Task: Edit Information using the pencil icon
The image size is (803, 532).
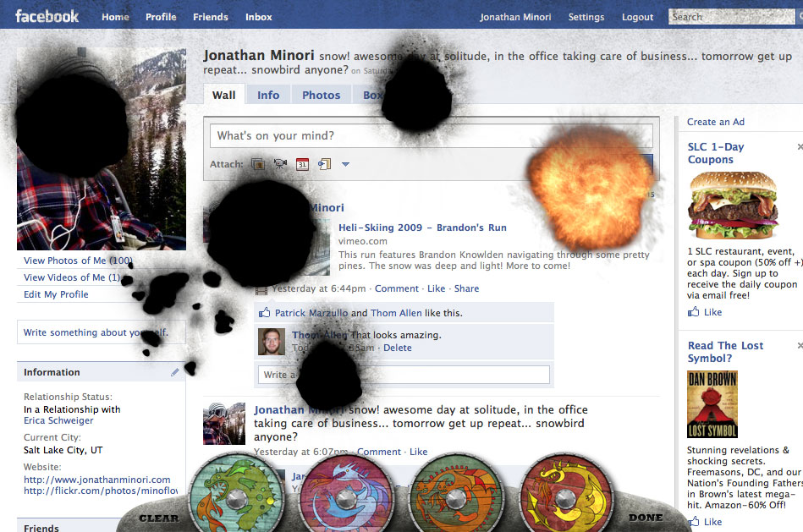Action: click(x=174, y=372)
